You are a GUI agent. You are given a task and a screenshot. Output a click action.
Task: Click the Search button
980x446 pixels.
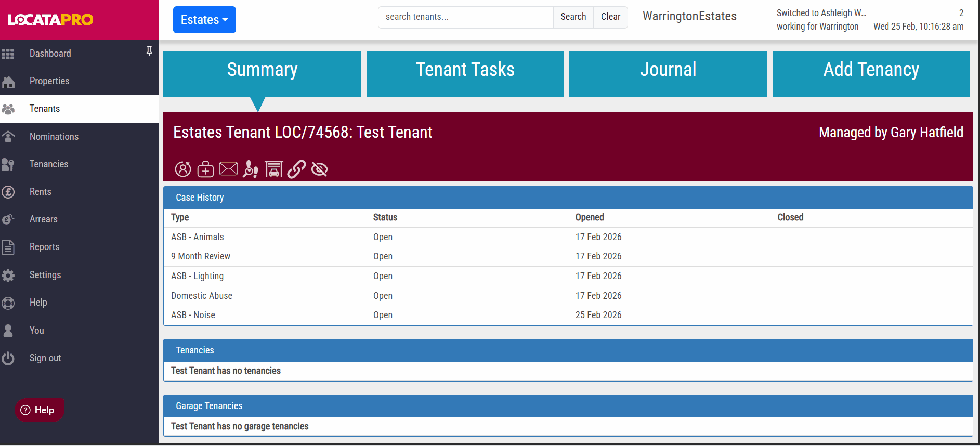pos(573,17)
